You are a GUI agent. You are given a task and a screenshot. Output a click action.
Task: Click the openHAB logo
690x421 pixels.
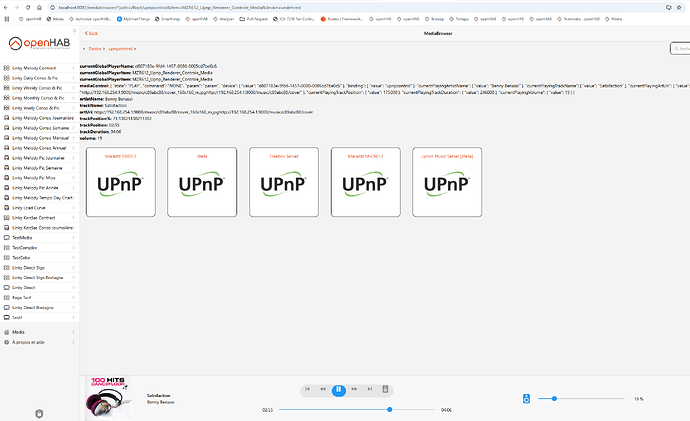point(39,43)
